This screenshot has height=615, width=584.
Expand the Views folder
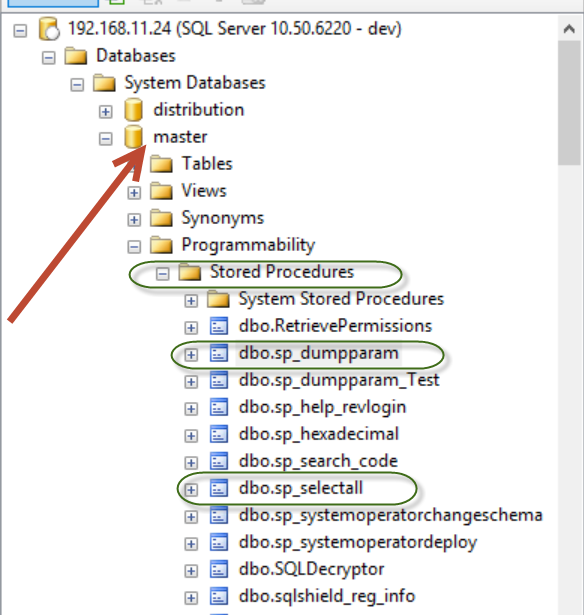(134, 193)
